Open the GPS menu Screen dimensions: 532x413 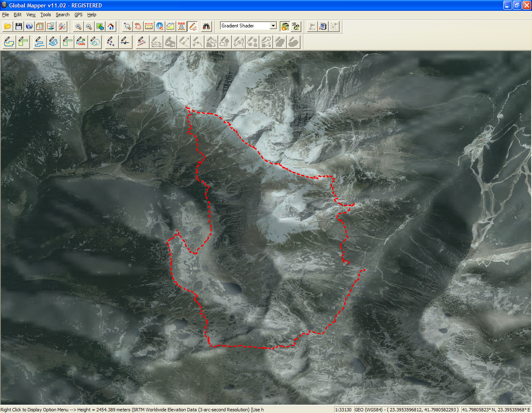point(79,15)
